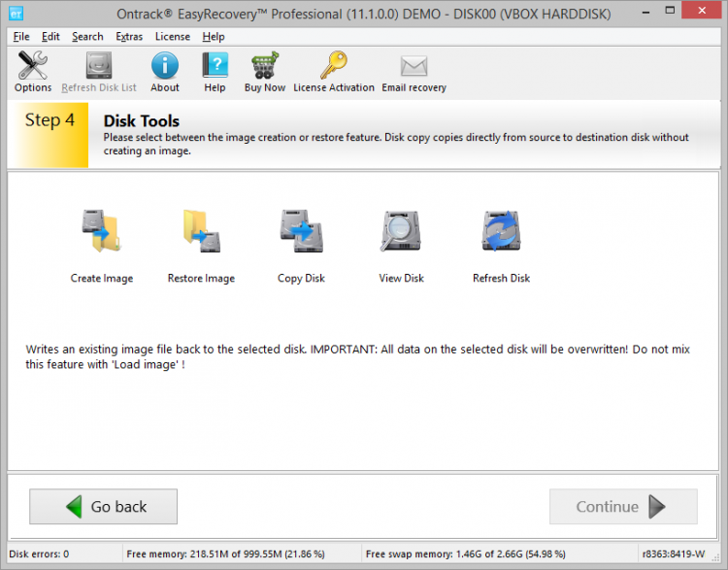This screenshot has height=570, width=728.
Task: Click the EasyRecovery app icon in title bar
Action: click(16, 14)
